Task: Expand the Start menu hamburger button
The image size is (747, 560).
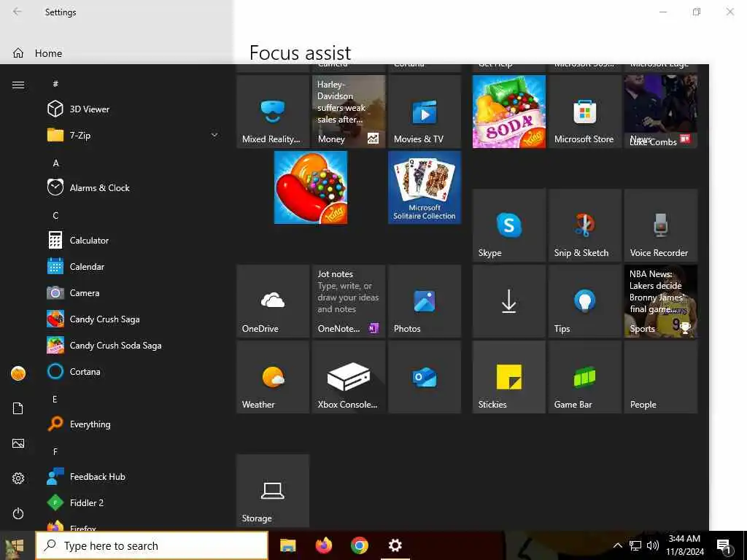Action: coord(18,85)
